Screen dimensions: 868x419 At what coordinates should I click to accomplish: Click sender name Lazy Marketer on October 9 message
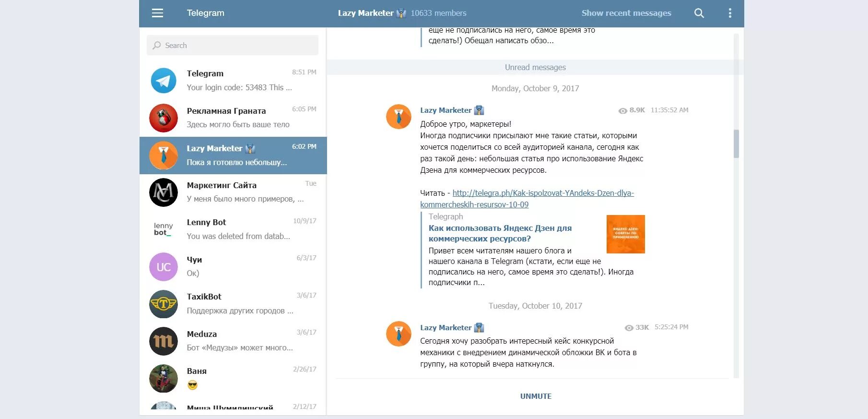(x=446, y=110)
